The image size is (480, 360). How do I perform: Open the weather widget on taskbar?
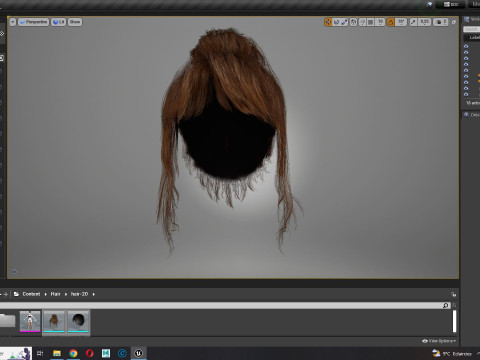pyautogui.click(x=452, y=354)
